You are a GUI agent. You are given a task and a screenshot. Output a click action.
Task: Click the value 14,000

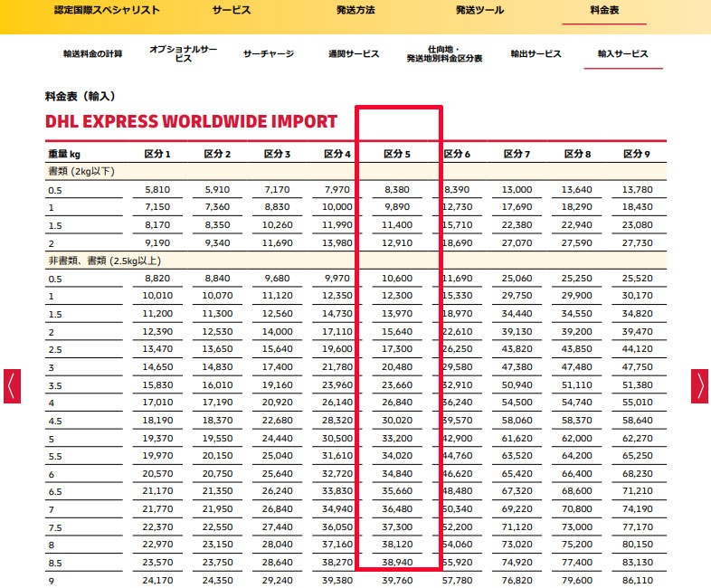(x=277, y=332)
